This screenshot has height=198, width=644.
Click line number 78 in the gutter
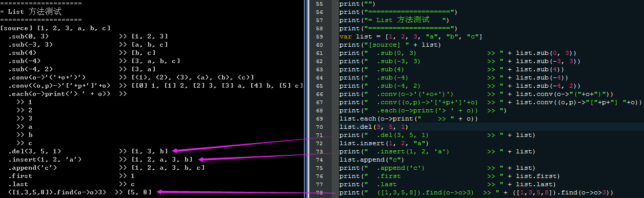[x=319, y=192]
